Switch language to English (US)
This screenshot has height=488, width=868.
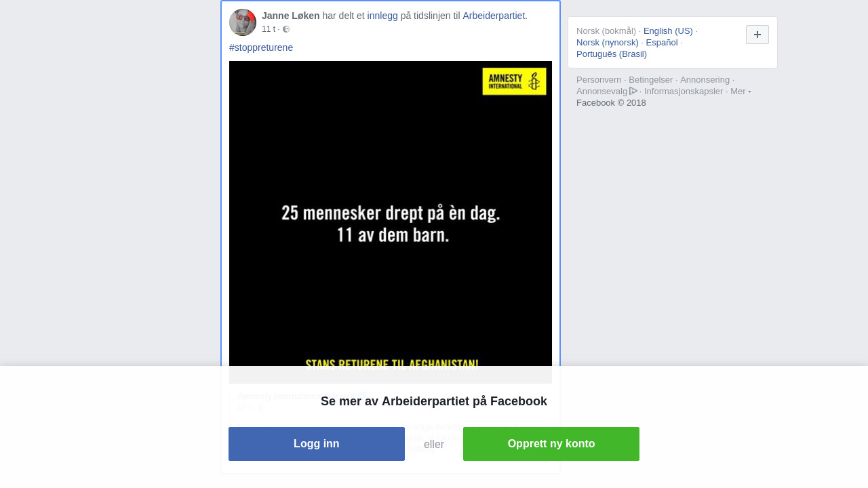[668, 30]
